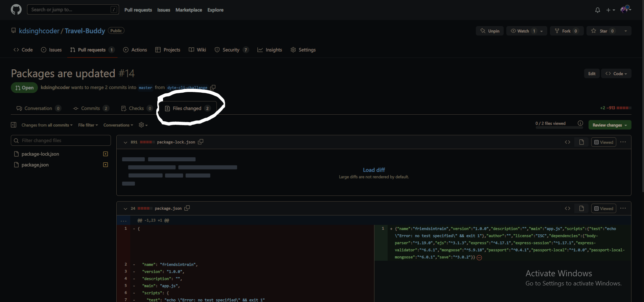Viewport: 644px width, 302px height.
Task: Open the Watch options dropdown arrow
Action: pyautogui.click(x=542, y=31)
